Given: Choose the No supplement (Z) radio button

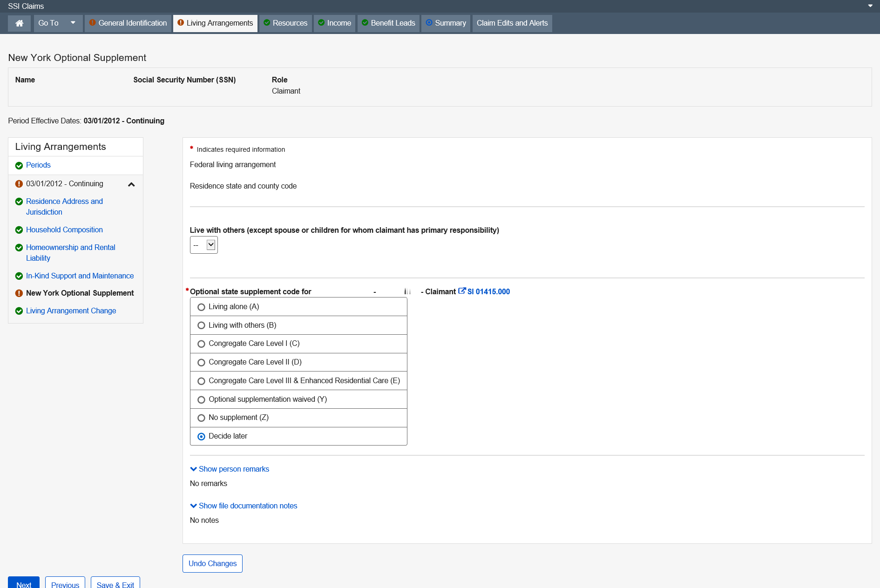Looking at the screenshot, I should click(201, 418).
